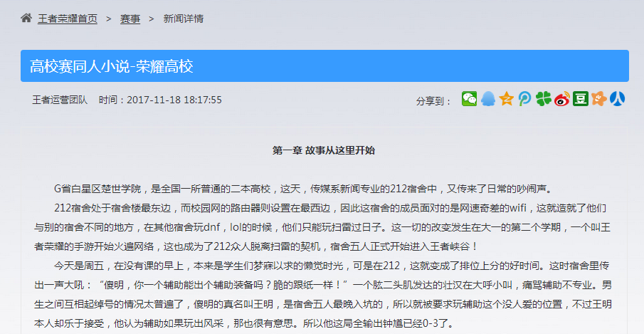The image size is (644, 334).
Task: Click the title 高校赛同人小说-荣耀高校
Action: coord(112,66)
